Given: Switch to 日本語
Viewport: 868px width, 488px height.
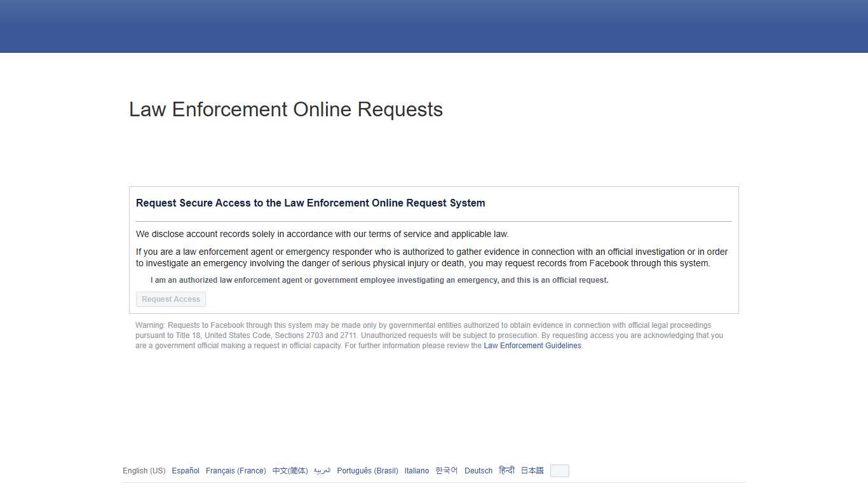Looking at the screenshot, I should tap(531, 470).
